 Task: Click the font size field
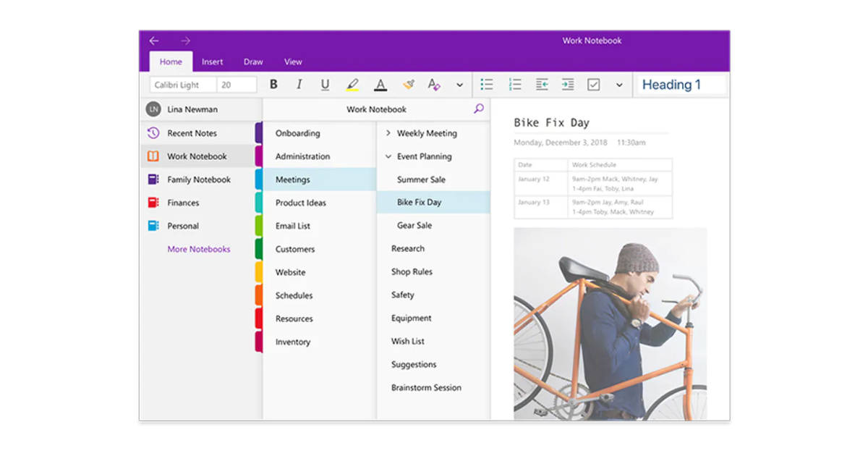point(237,85)
